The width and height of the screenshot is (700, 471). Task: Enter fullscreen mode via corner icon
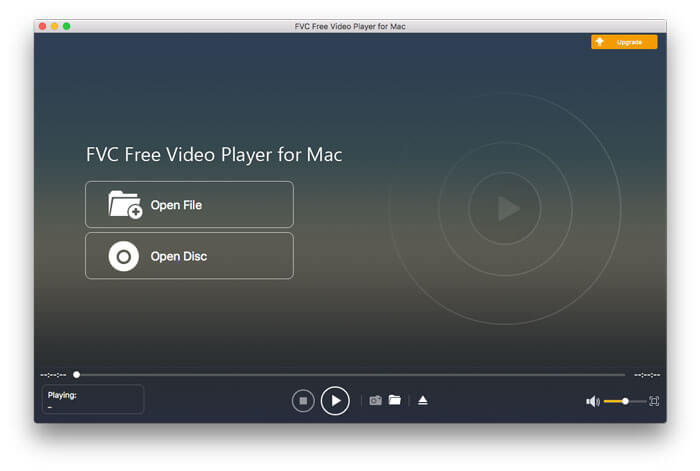[654, 401]
